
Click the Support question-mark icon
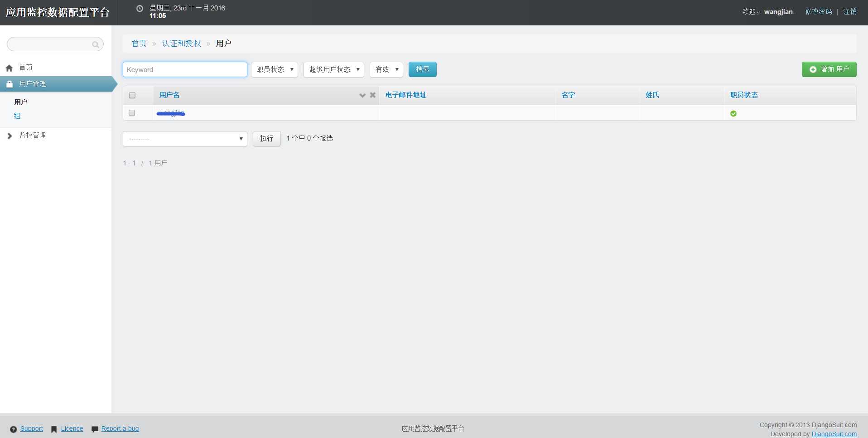click(14, 429)
